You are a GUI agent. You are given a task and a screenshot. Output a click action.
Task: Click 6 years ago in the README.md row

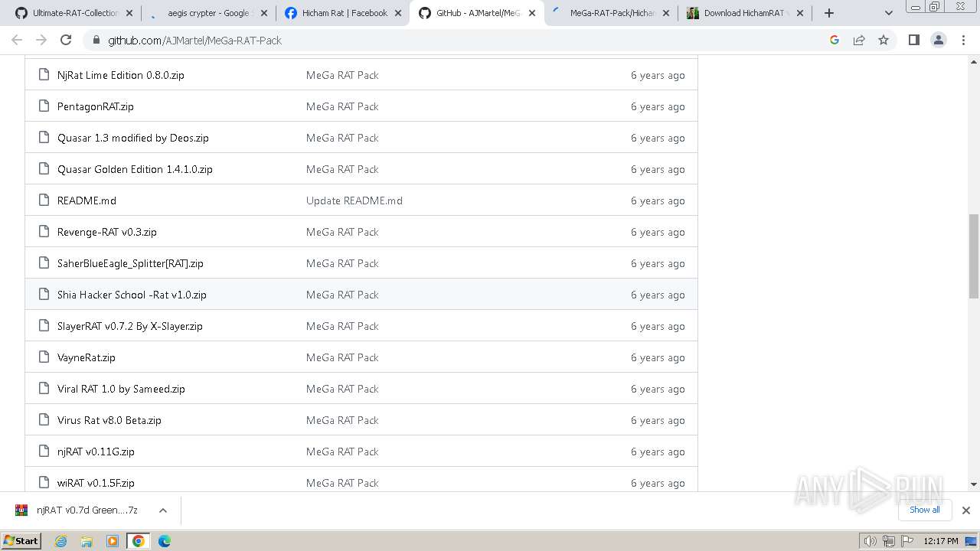point(658,201)
